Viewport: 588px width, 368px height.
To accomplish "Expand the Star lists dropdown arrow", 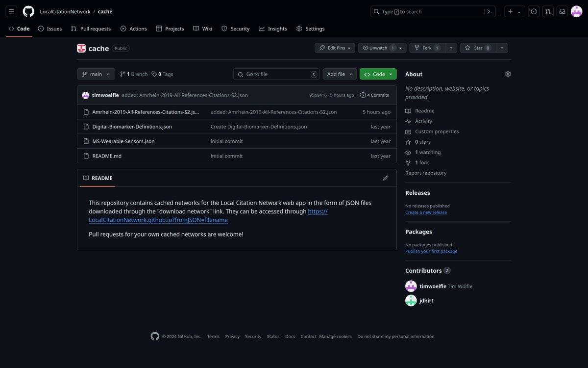I will click(x=502, y=48).
